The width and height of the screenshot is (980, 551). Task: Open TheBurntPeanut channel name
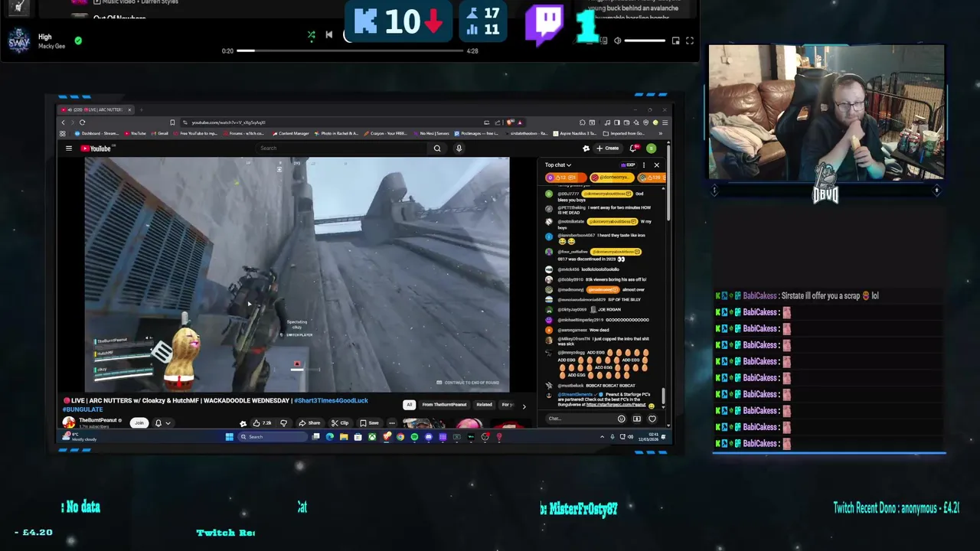click(x=99, y=420)
